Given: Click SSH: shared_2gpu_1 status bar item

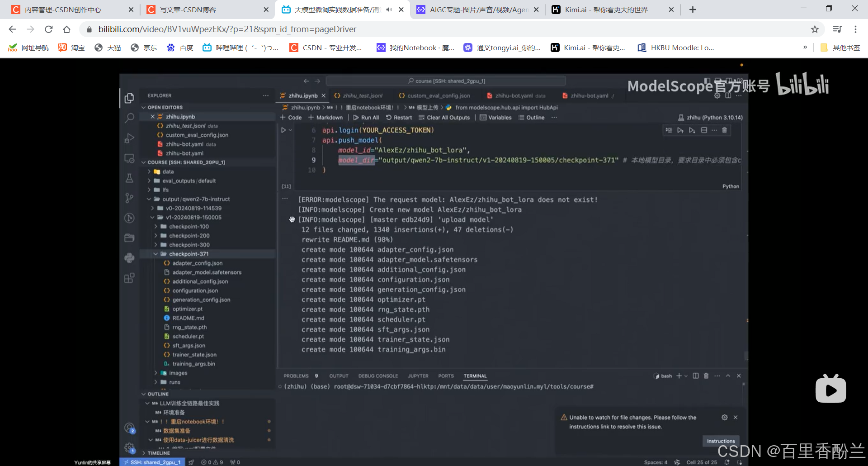Looking at the screenshot, I should [x=152, y=462].
